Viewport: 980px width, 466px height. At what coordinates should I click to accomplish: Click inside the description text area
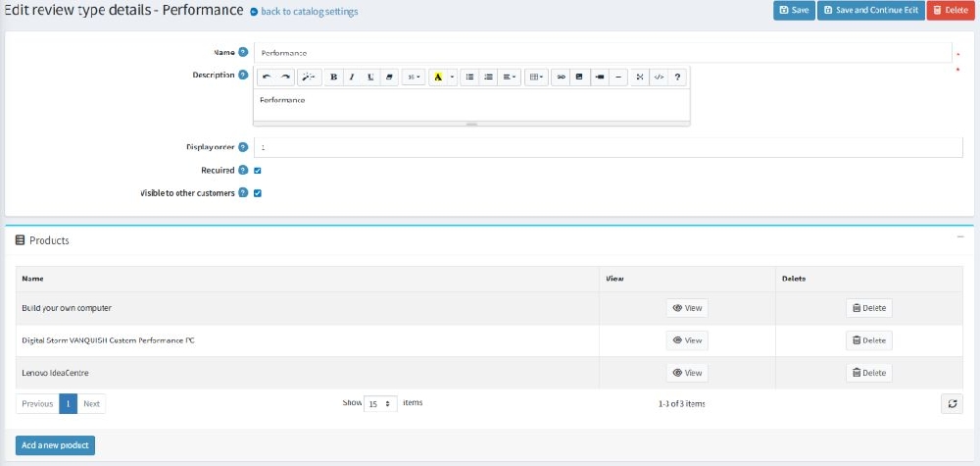(x=471, y=104)
